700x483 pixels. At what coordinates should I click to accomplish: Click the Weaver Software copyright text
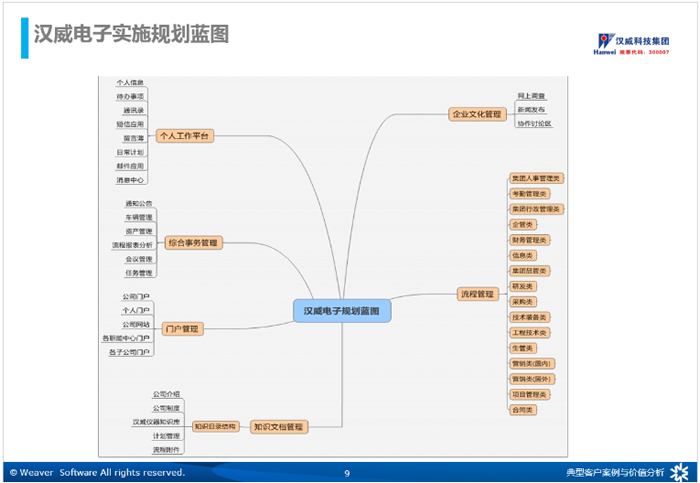pyautogui.click(x=97, y=472)
